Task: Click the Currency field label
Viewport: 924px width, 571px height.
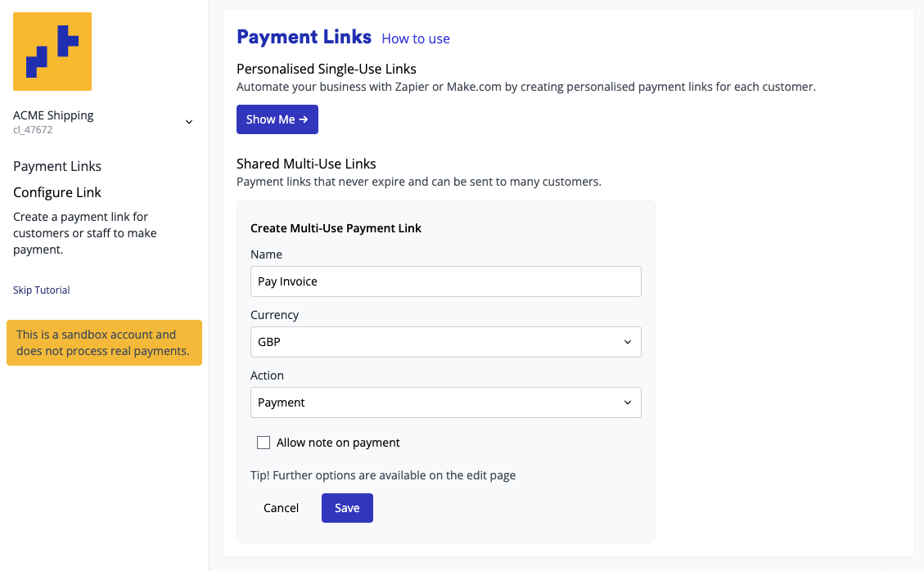Action: coord(274,315)
